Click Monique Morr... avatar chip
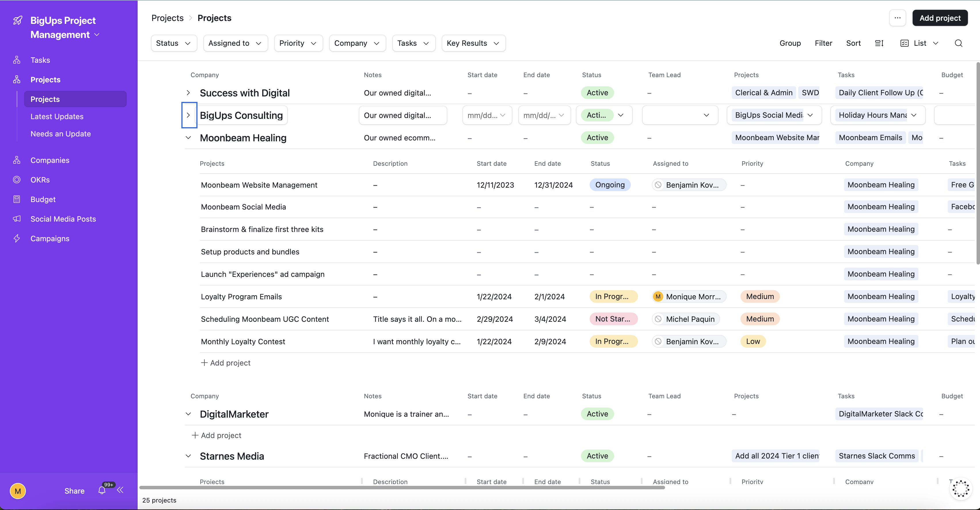 [x=689, y=297]
